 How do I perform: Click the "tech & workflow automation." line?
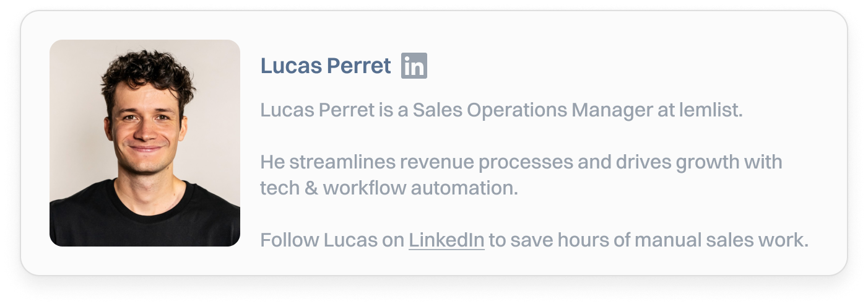point(388,188)
